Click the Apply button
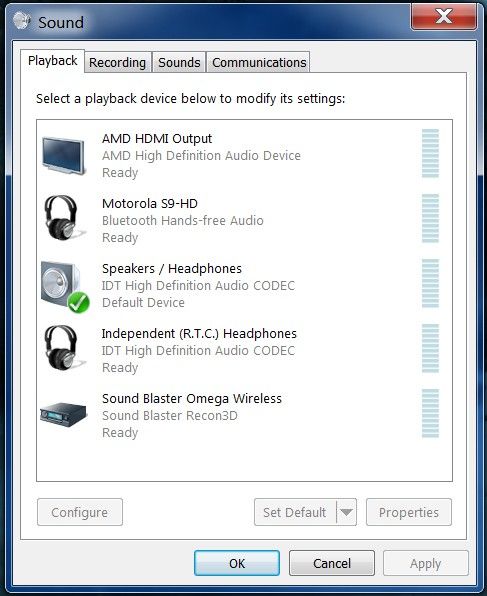The width and height of the screenshot is (487, 596). pyautogui.click(x=426, y=563)
